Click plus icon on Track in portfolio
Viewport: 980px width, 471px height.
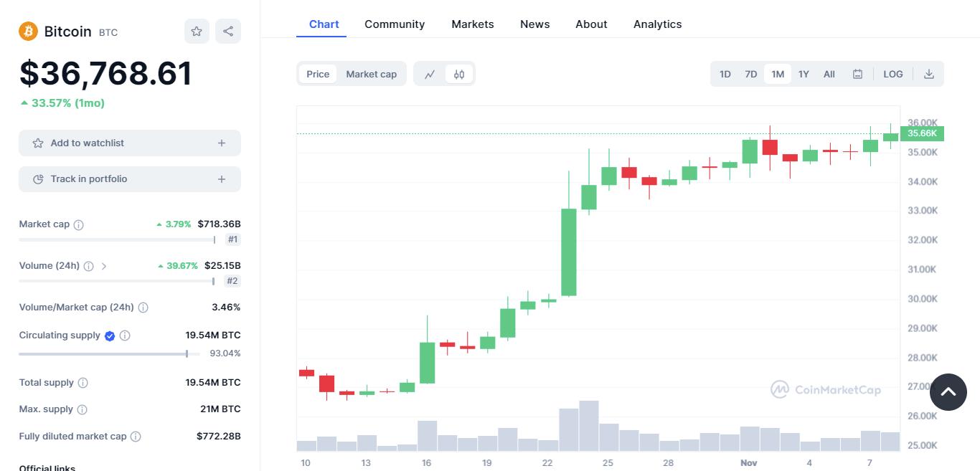(x=222, y=179)
